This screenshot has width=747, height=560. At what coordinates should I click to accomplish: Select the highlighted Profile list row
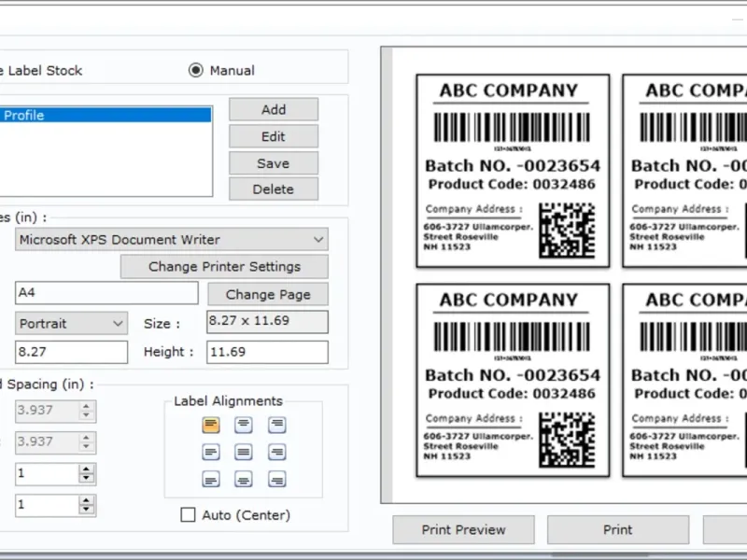tap(106, 115)
